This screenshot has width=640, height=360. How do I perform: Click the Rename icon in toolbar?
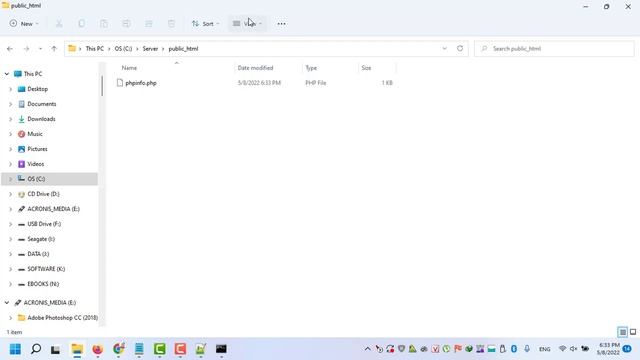[x=127, y=24]
